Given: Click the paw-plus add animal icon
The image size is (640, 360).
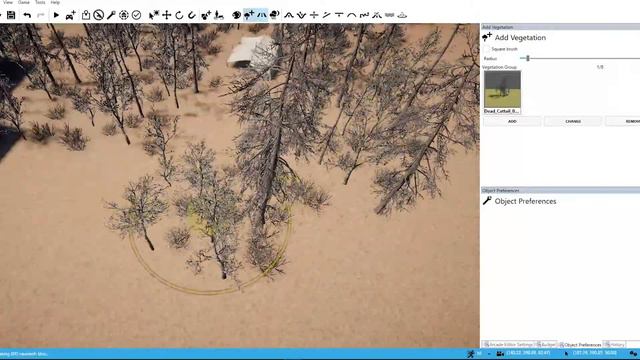Looking at the screenshot, I should (206, 15).
